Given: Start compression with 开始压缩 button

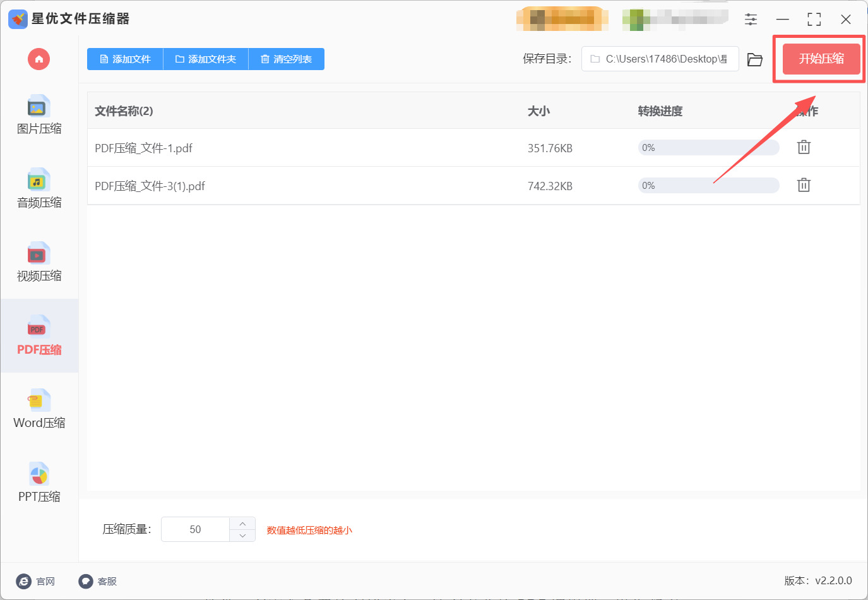Looking at the screenshot, I should click(821, 59).
